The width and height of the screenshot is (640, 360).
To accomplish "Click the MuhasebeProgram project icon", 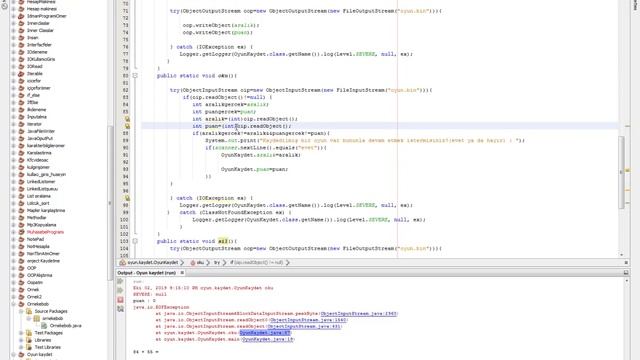I will 21,232.
